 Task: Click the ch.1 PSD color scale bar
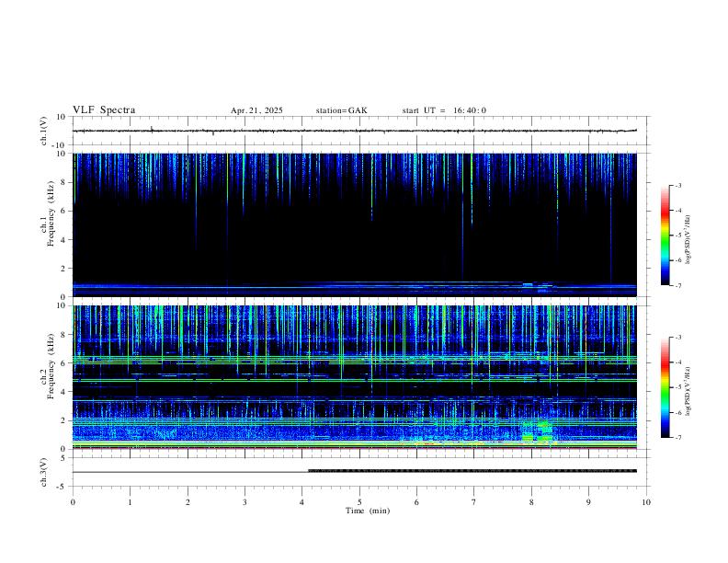(x=665, y=236)
